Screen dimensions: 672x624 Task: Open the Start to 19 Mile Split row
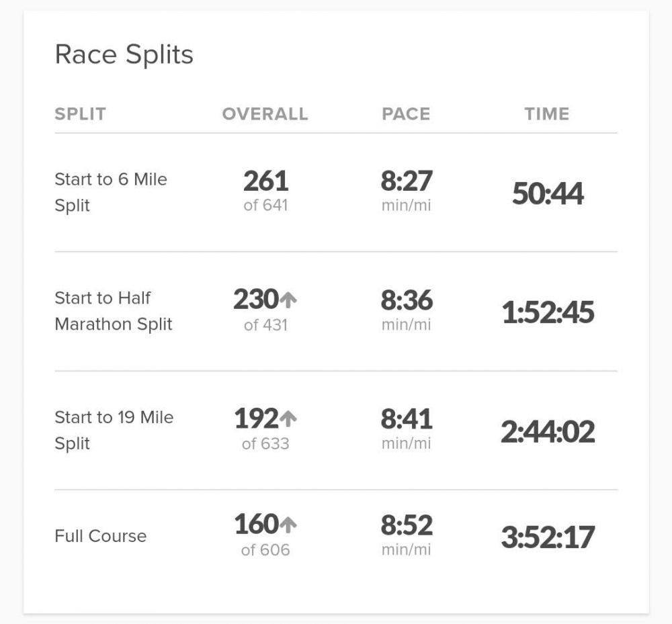tap(114, 430)
